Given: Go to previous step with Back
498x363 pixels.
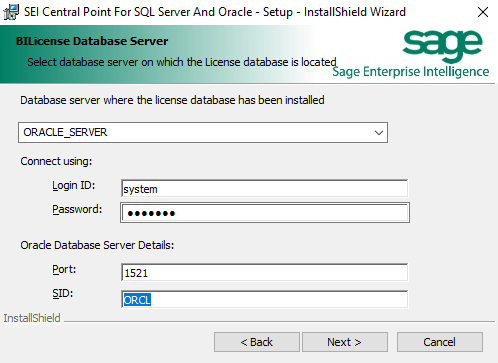Looking at the screenshot, I should 257,342.
